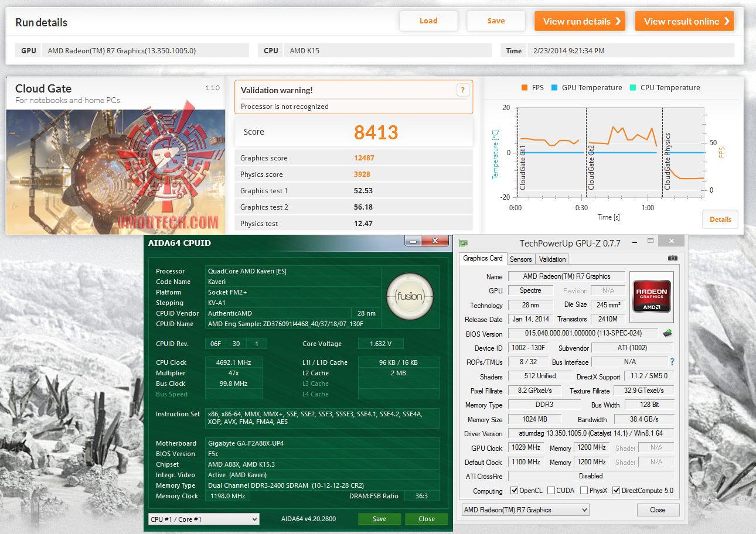Image resolution: width=756 pixels, height=534 pixels.
Task: Click Save in the AIDA64 CPUID window
Action: point(380,519)
